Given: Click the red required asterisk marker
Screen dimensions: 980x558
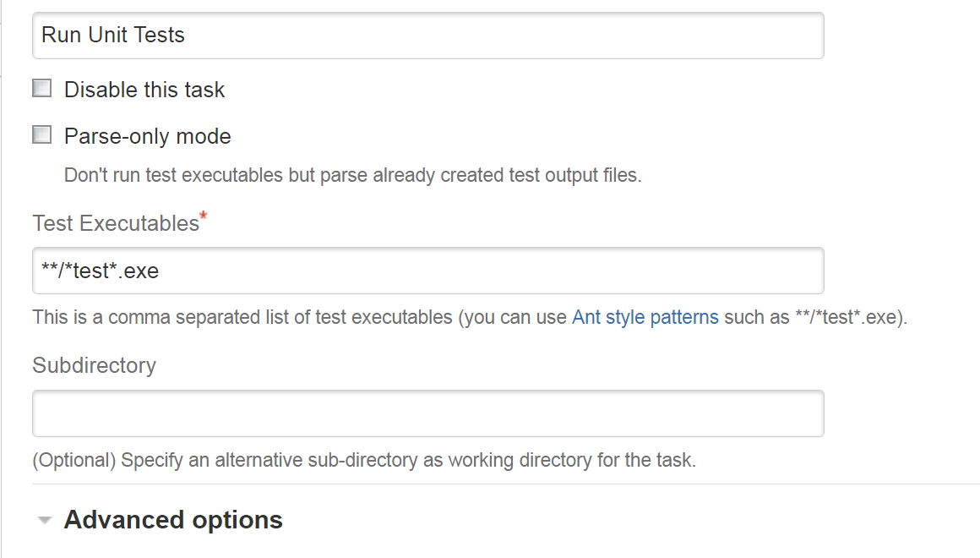Looking at the screenshot, I should (x=204, y=217).
